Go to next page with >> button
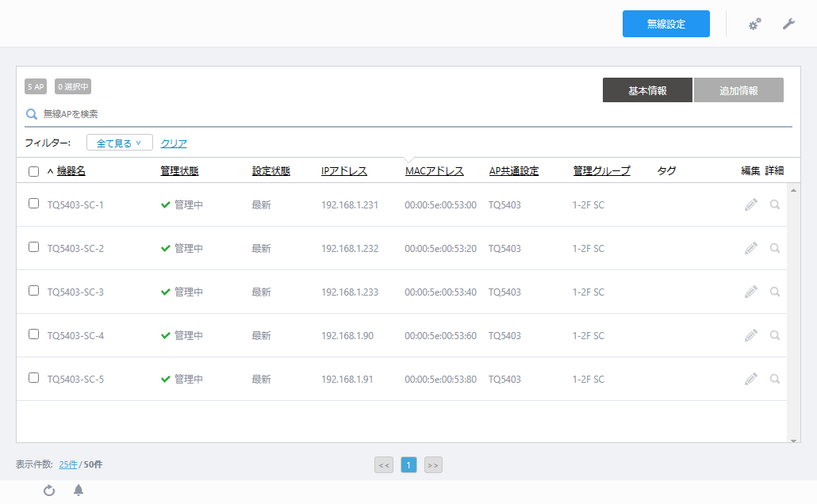817x504 pixels. tap(433, 465)
